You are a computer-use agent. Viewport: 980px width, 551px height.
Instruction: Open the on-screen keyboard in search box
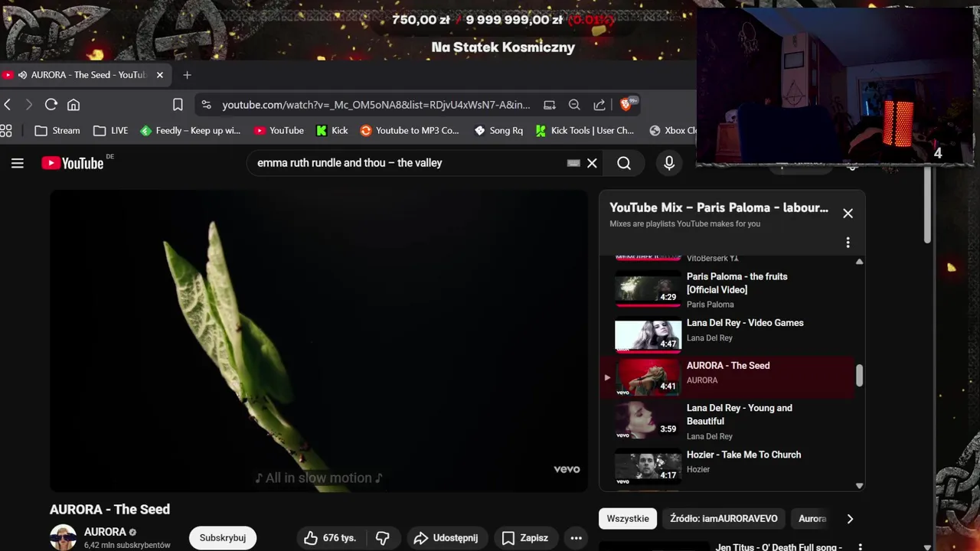click(x=573, y=163)
